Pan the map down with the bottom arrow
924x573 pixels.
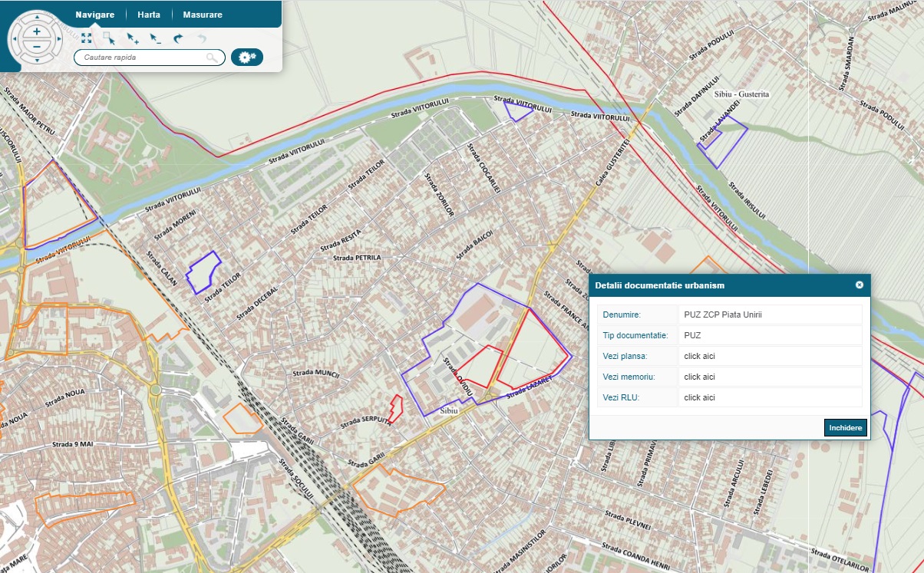pos(36,61)
